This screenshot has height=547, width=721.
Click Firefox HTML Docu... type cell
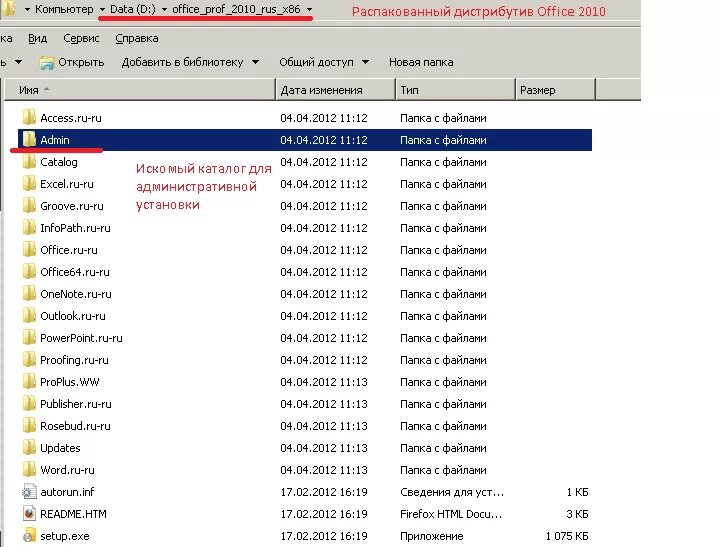click(451, 514)
